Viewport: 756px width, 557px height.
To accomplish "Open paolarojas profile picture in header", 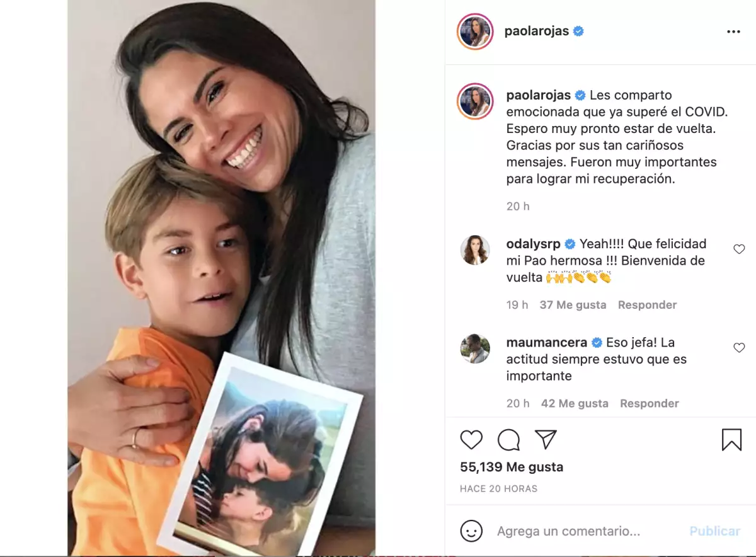I will (x=474, y=32).
